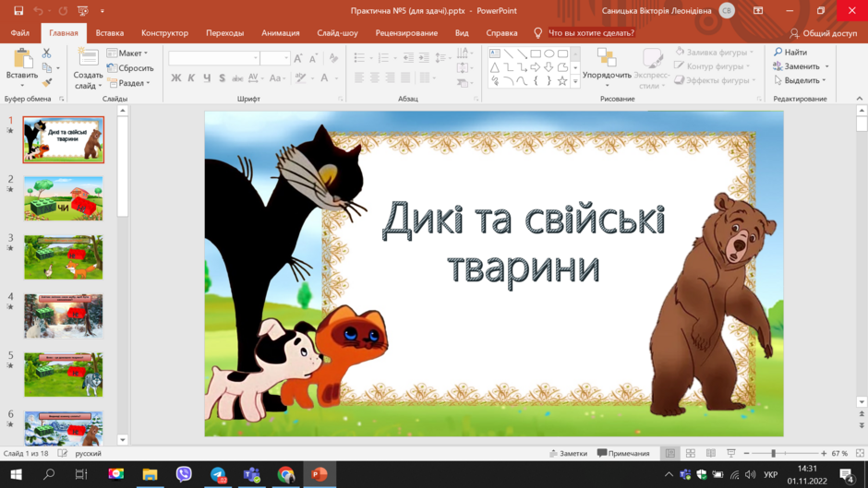The height and width of the screenshot is (488, 868).
Task: Click Fit slide to window icon
Action: (x=860, y=453)
